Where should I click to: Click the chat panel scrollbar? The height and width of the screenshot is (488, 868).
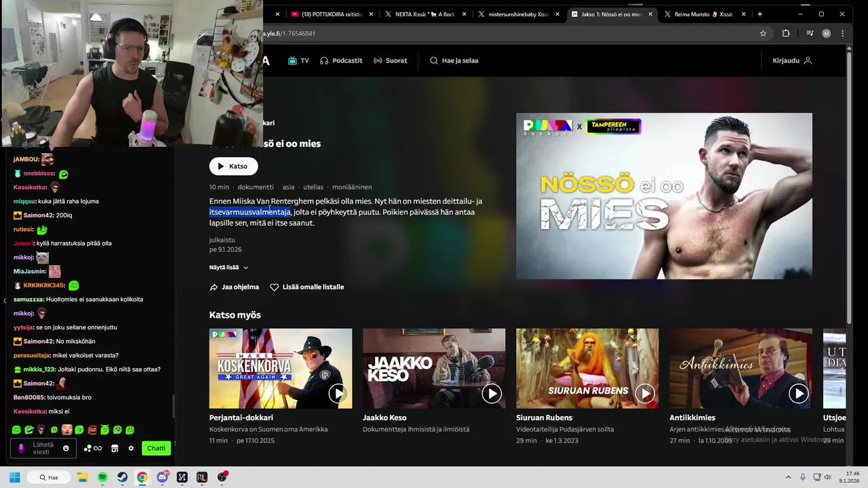coord(173,407)
